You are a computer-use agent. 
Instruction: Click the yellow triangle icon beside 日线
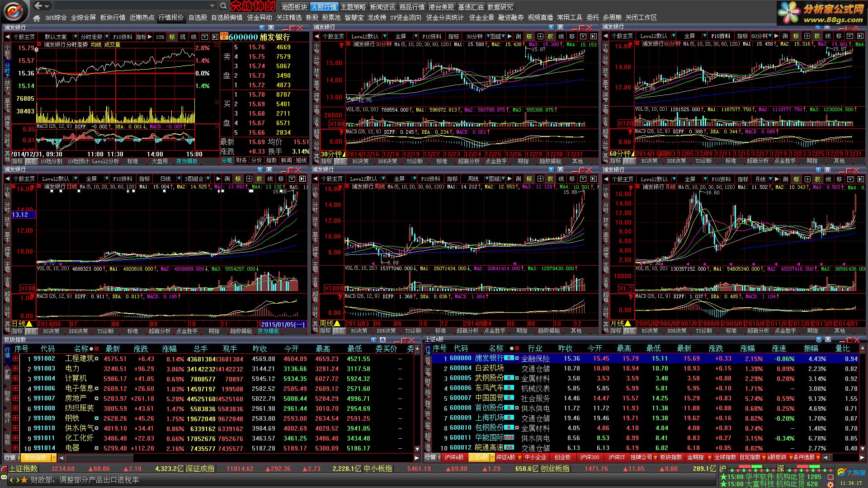[x=29, y=324]
